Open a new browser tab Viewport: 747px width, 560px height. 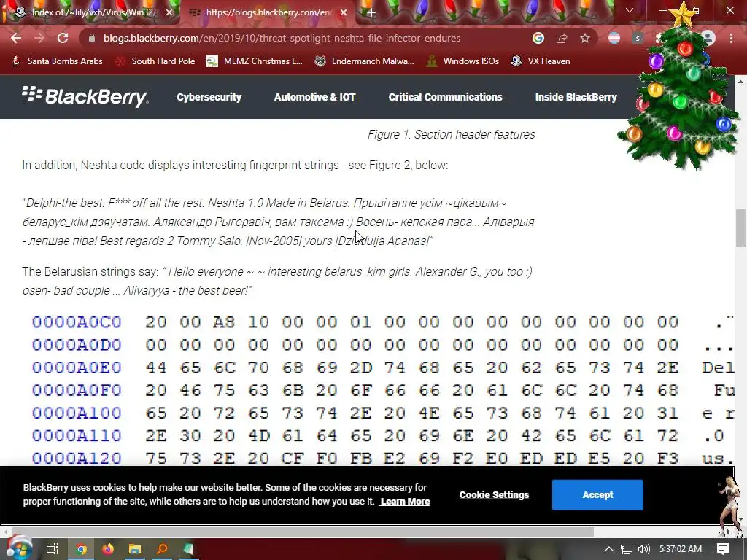pyautogui.click(x=371, y=12)
